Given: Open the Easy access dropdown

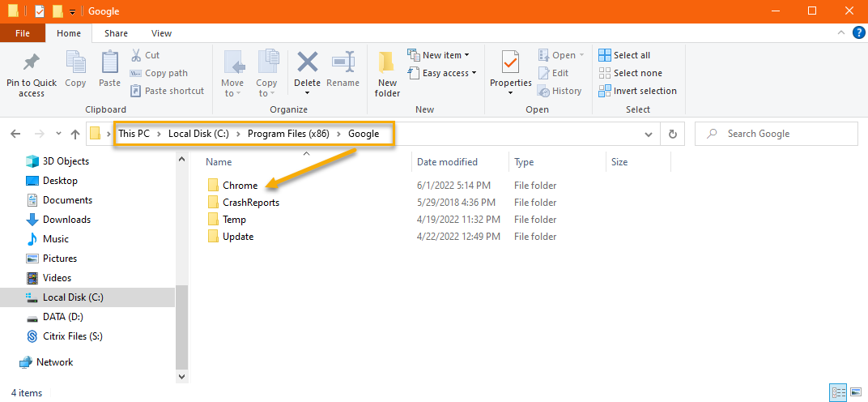Looking at the screenshot, I should 442,73.
